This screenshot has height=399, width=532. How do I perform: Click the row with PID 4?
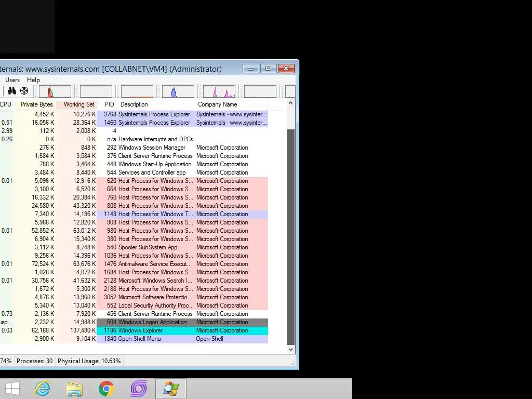click(x=134, y=131)
